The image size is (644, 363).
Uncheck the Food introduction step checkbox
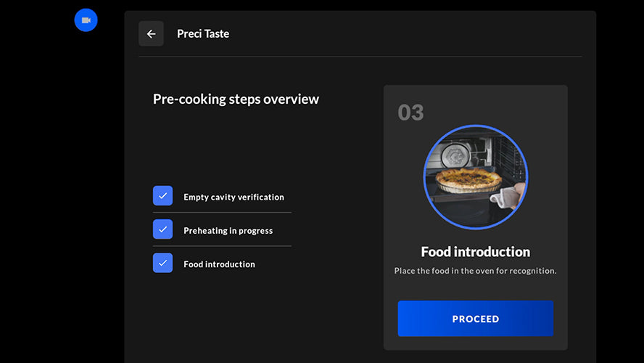pos(162,263)
